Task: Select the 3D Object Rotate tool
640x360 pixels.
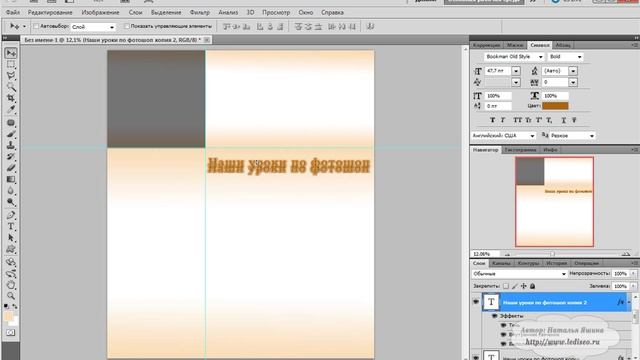Action: click(x=11, y=262)
